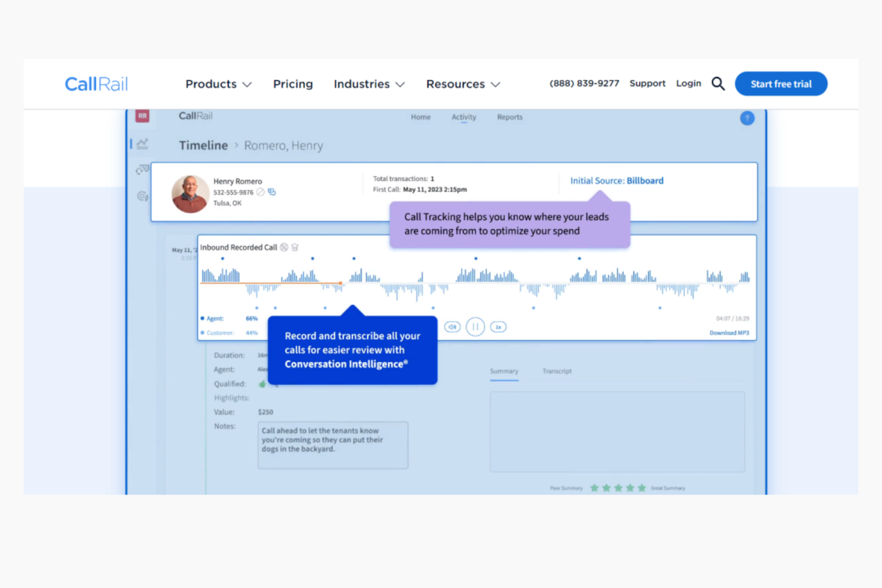Click the RR account badge in the sidebar
This screenshot has width=882, height=588.
142,116
